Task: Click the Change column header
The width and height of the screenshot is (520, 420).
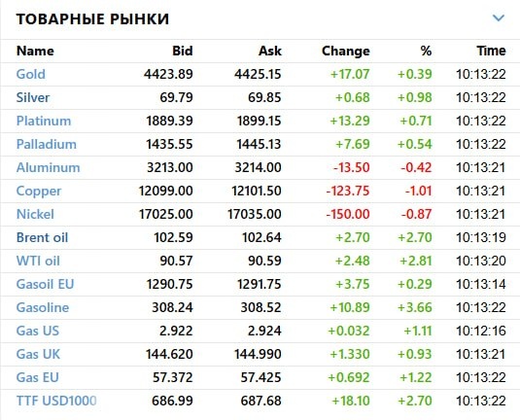Action: coord(346,51)
